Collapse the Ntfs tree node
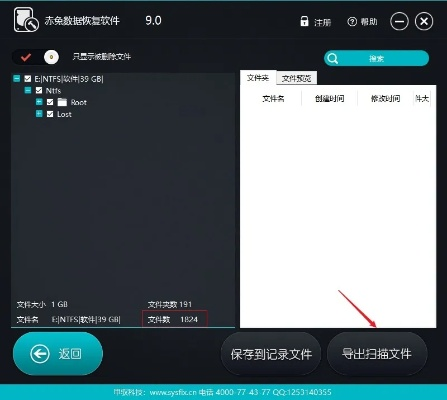This screenshot has height=400, width=447. [28, 90]
